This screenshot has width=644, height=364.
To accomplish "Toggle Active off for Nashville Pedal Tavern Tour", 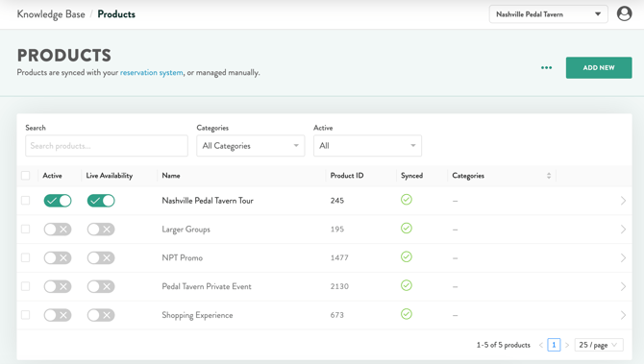I will tap(58, 201).
